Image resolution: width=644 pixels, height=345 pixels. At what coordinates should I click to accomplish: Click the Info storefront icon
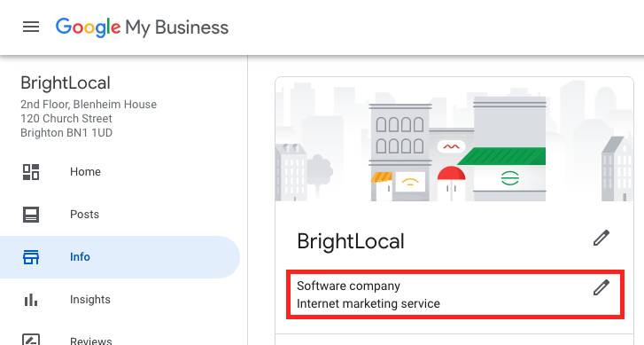[x=31, y=257]
